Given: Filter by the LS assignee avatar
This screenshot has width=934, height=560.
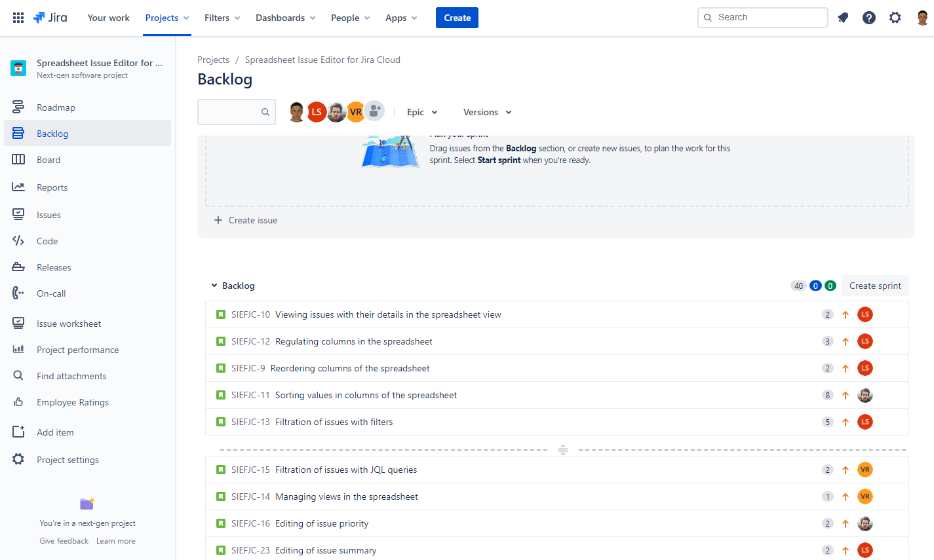Looking at the screenshot, I should tap(317, 112).
